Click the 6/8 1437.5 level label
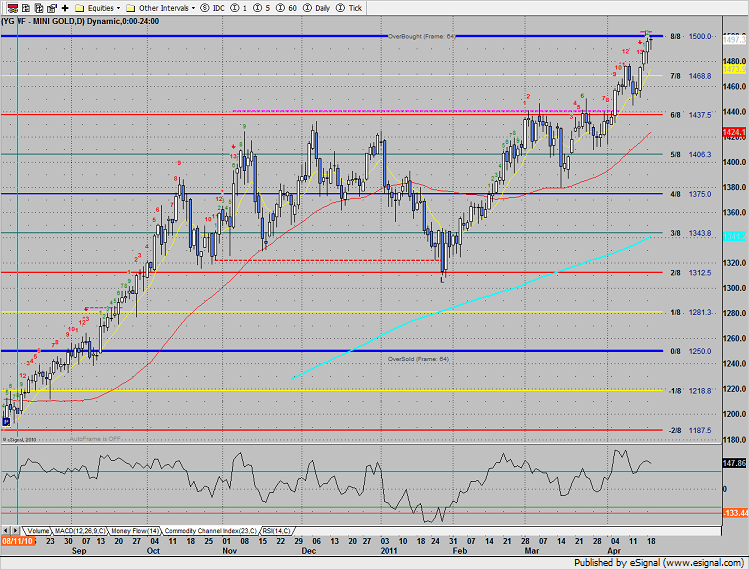The image size is (749, 570). [690, 115]
